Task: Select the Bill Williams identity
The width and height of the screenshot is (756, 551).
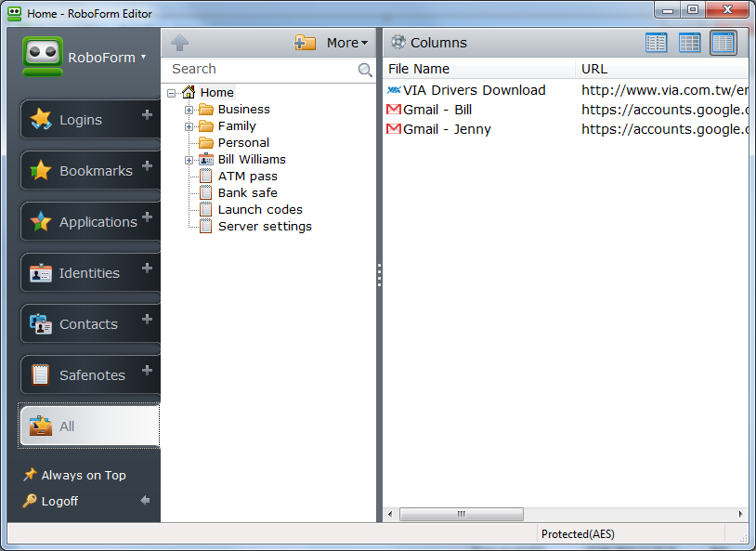Action: [252, 160]
